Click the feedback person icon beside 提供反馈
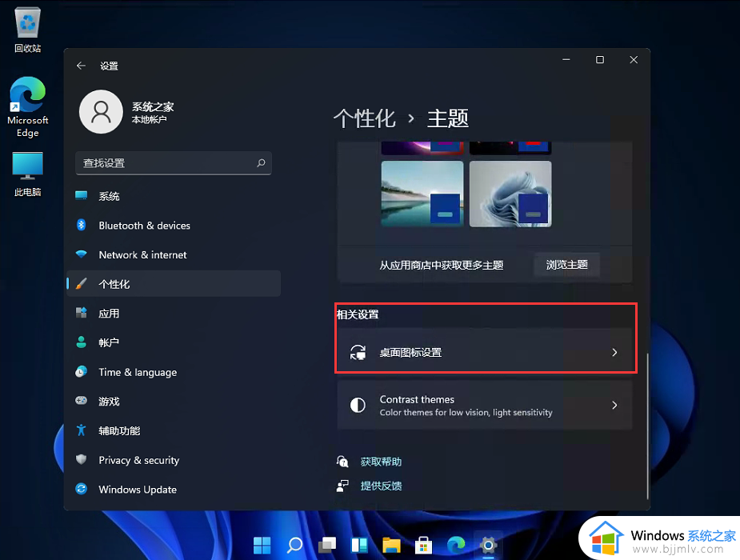This screenshot has width=740, height=560. click(342, 486)
